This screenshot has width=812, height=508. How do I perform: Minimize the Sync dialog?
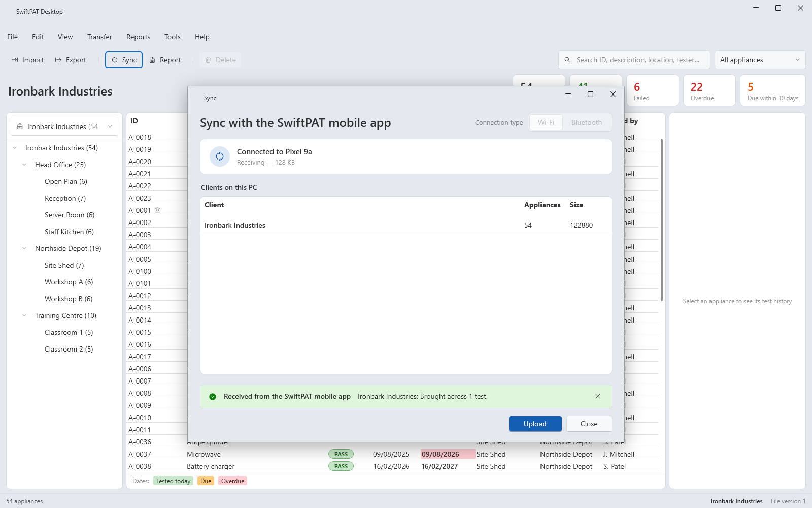click(568, 94)
